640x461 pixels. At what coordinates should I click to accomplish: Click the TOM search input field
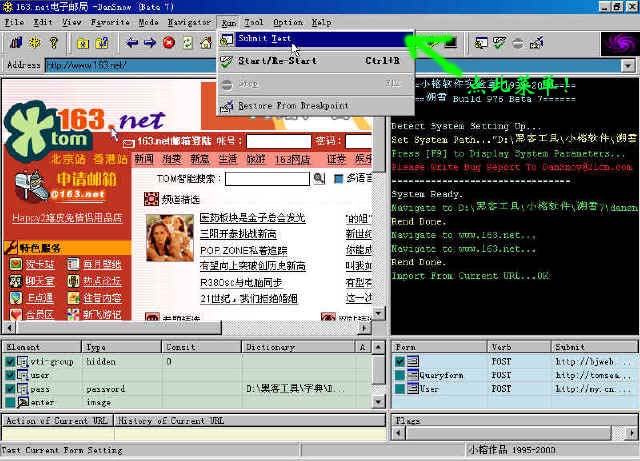[x=267, y=178]
